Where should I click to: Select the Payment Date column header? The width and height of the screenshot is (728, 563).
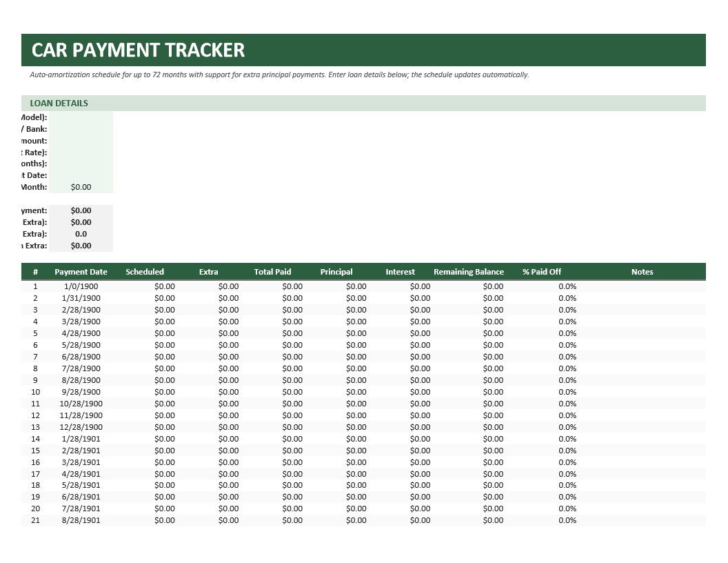[81, 272]
